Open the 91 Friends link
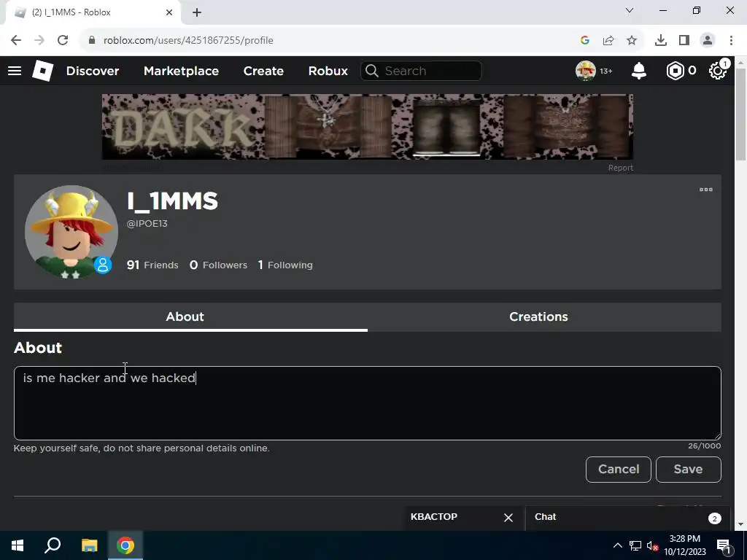This screenshot has height=560, width=747. click(x=152, y=265)
